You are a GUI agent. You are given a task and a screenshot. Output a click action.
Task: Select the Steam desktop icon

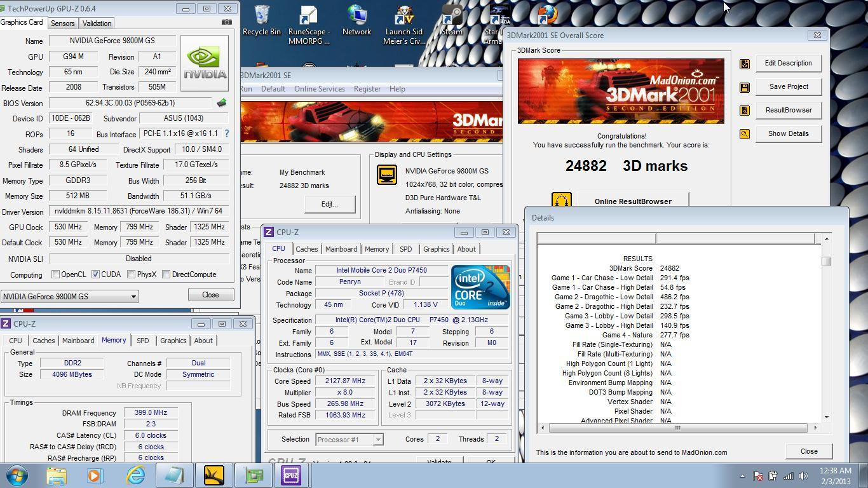pyautogui.click(x=452, y=20)
